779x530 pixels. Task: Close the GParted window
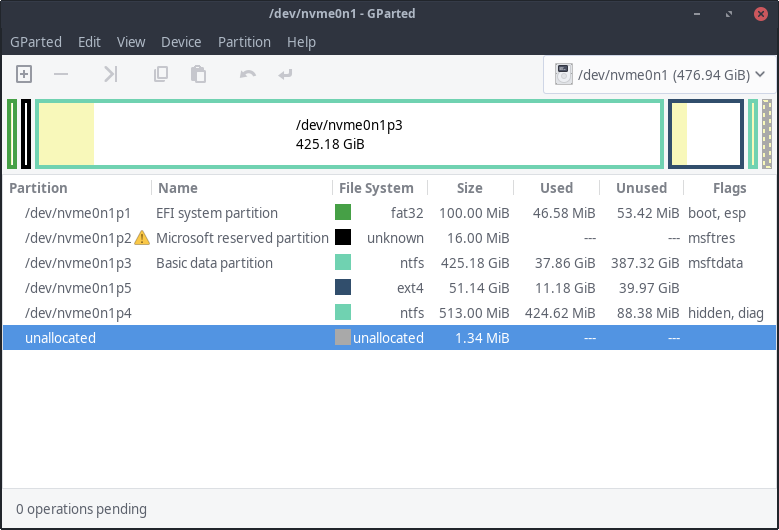click(x=761, y=14)
